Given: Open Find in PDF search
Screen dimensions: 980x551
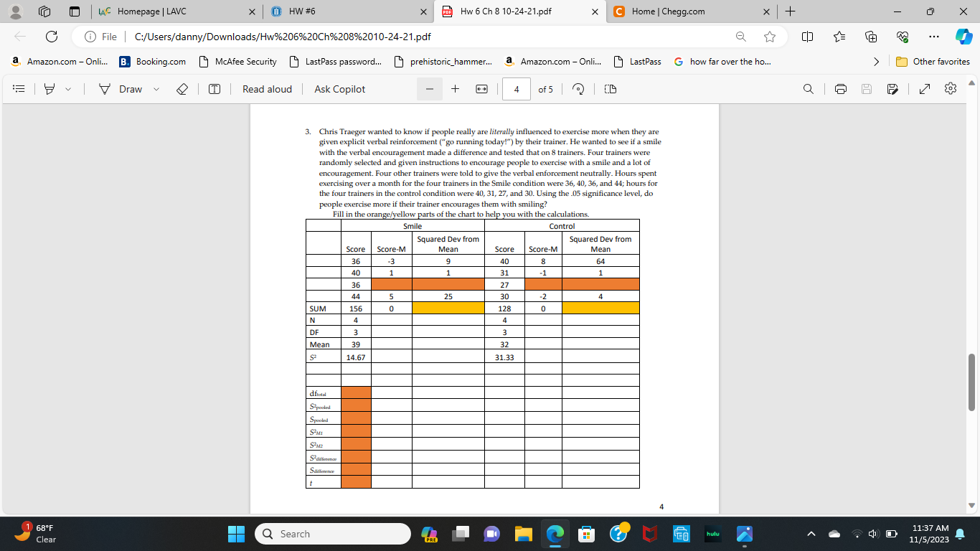Looking at the screenshot, I should coord(809,89).
